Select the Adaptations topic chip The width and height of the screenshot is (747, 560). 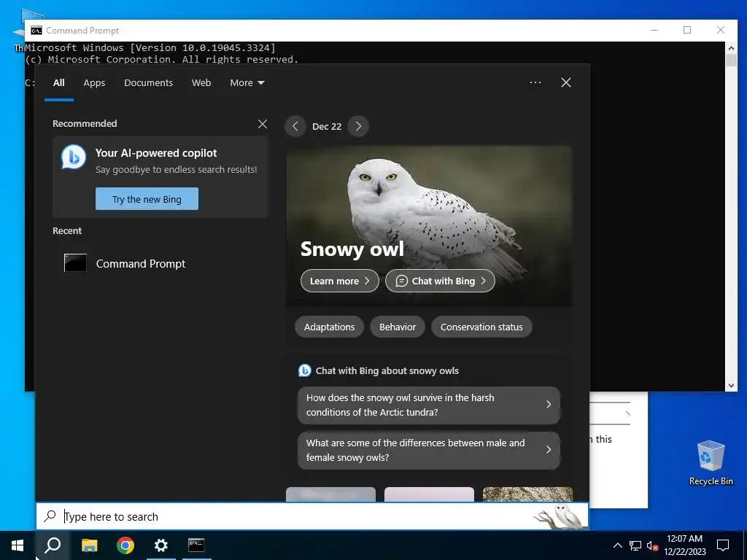(329, 327)
